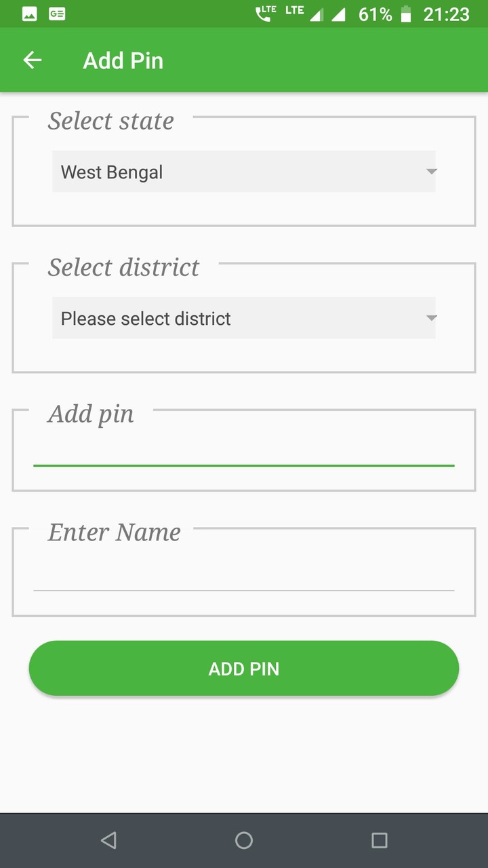Viewport: 488px width, 868px height.
Task: Tap the 21:23 clock in status bar
Action: click(446, 14)
